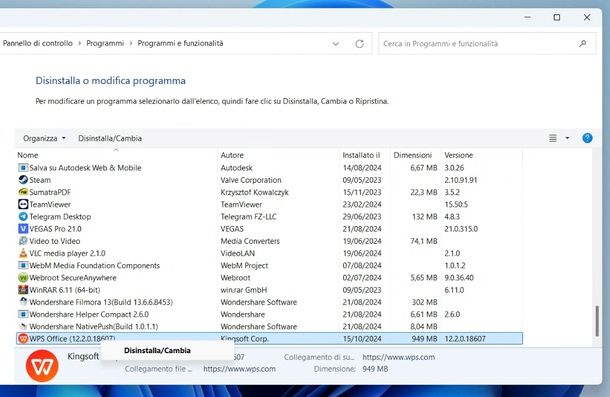
Task: Click the Steam program icon
Action: pos(23,180)
